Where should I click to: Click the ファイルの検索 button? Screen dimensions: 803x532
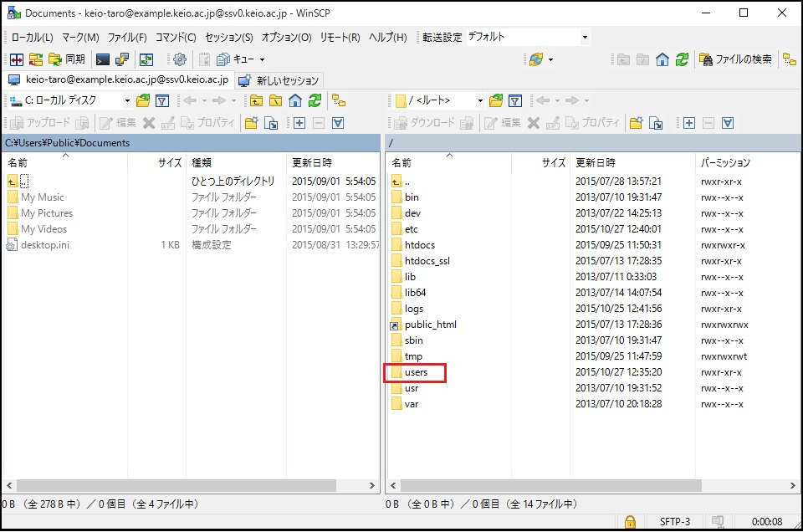[736, 59]
